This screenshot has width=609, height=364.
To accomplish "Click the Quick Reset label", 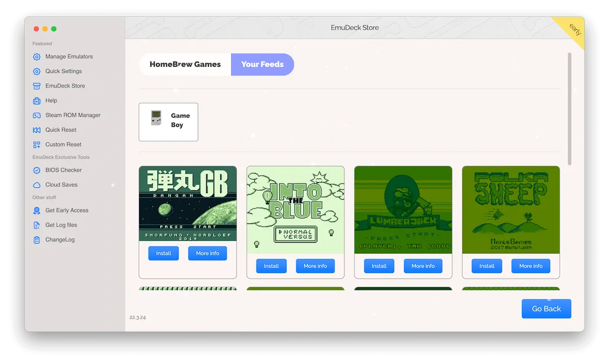I will click(61, 130).
